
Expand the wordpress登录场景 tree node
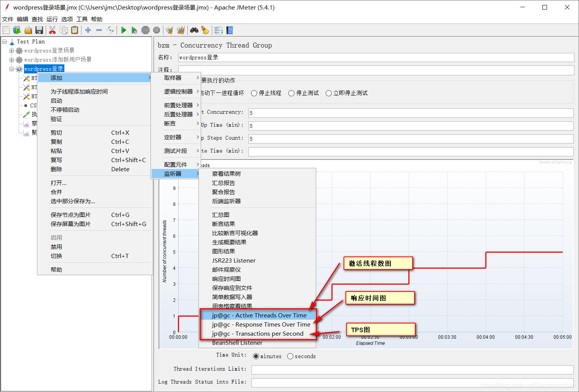point(11,51)
